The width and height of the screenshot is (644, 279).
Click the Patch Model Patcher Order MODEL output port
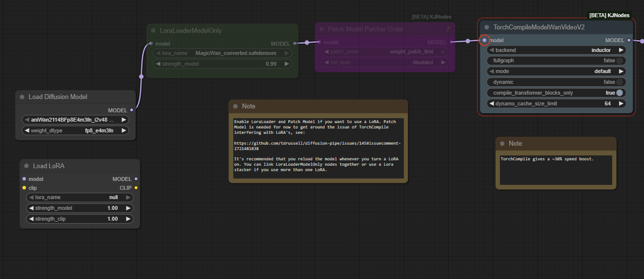coord(451,42)
